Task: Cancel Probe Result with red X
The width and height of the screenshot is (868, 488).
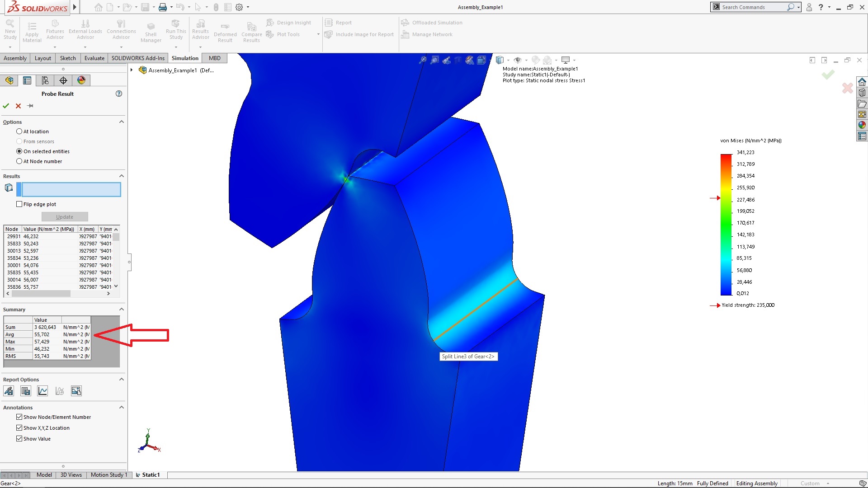Action: [x=18, y=106]
